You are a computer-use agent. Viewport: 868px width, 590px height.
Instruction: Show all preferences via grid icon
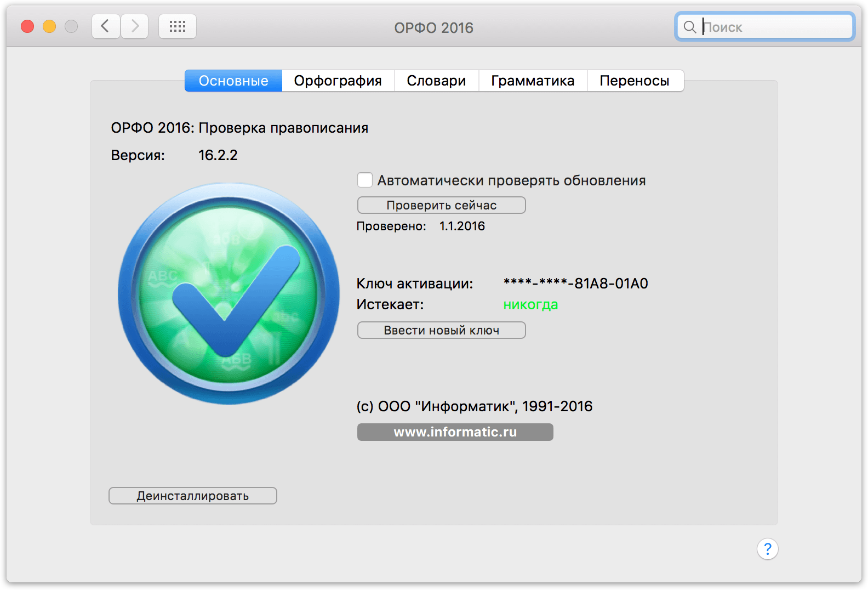coord(178,26)
